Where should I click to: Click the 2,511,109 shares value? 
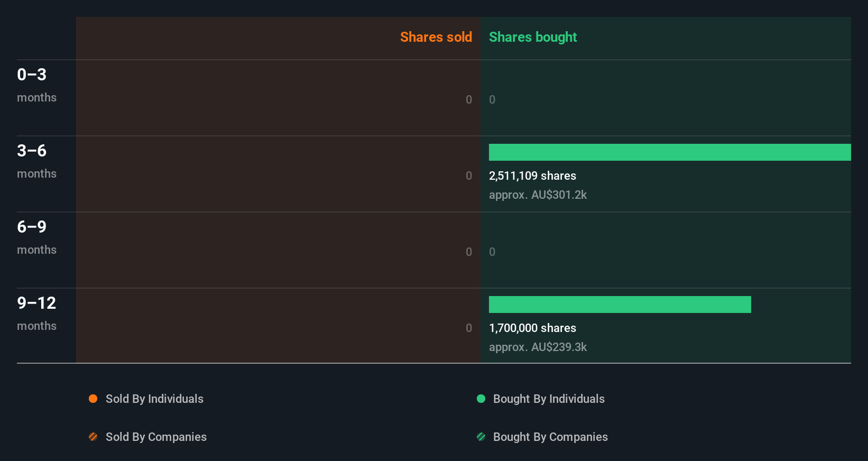(x=532, y=176)
